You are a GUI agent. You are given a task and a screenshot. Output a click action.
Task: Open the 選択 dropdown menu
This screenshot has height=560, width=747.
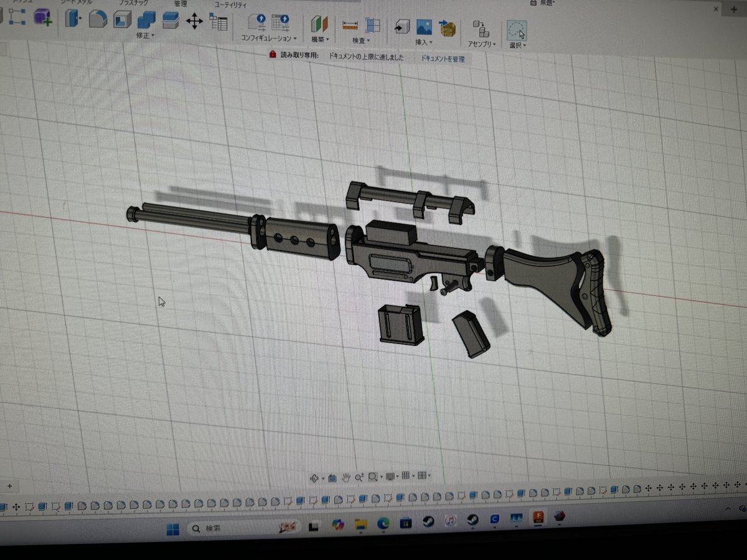[517, 45]
